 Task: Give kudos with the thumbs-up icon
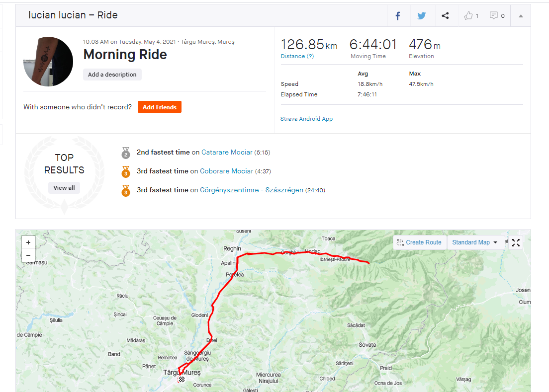(468, 16)
